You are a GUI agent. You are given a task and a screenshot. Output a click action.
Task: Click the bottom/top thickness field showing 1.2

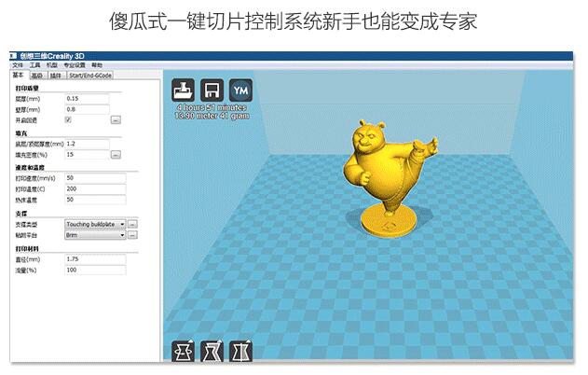click(87, 144)
